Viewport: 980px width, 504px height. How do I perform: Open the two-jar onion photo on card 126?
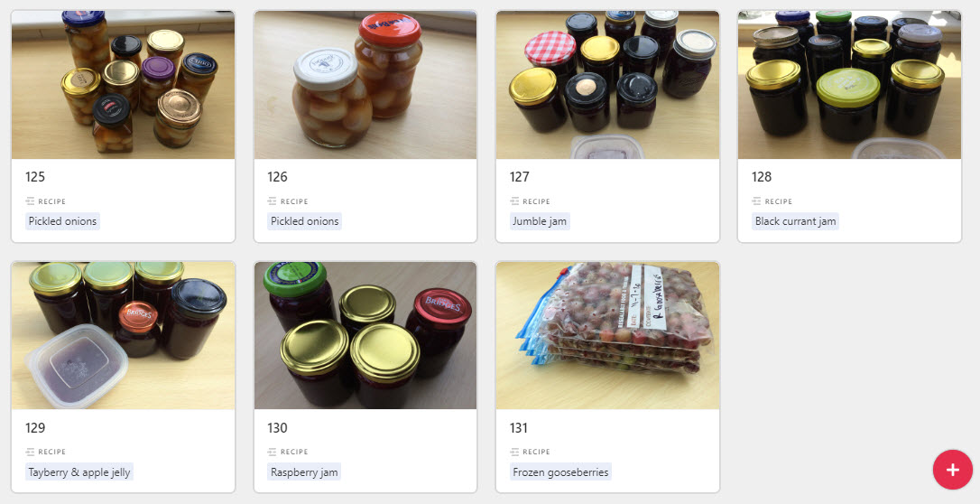pos(365,84)
